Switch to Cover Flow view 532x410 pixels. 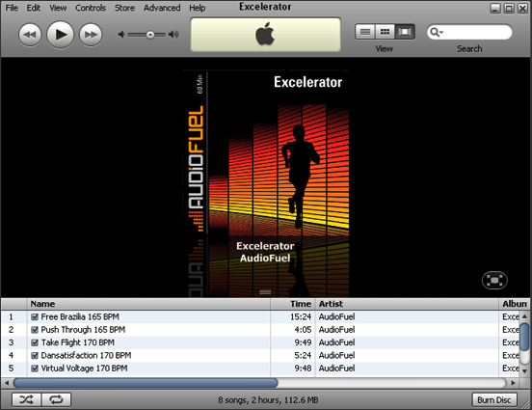(405, 32)
